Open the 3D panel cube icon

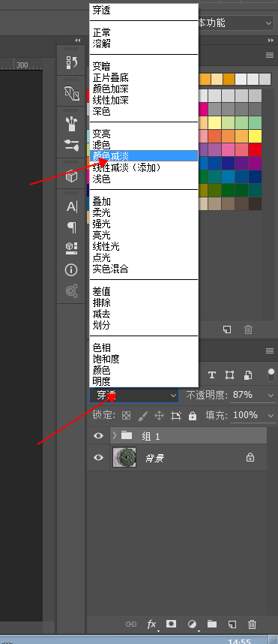point(72,176)
